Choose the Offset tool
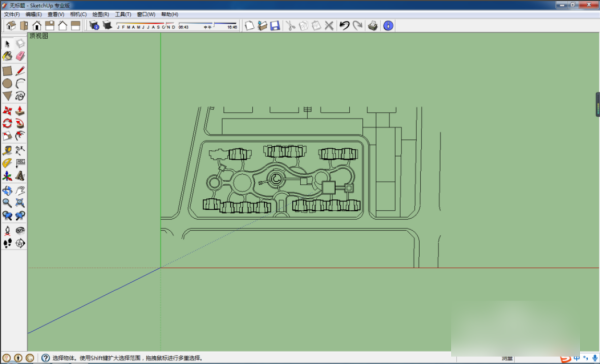600x364 pixels. coord(20,136)
